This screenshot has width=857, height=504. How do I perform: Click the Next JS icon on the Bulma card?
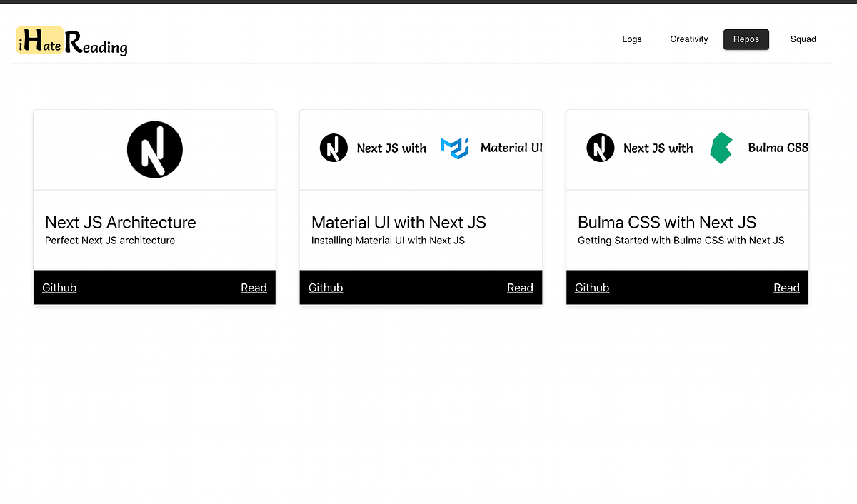pos(600,148)
